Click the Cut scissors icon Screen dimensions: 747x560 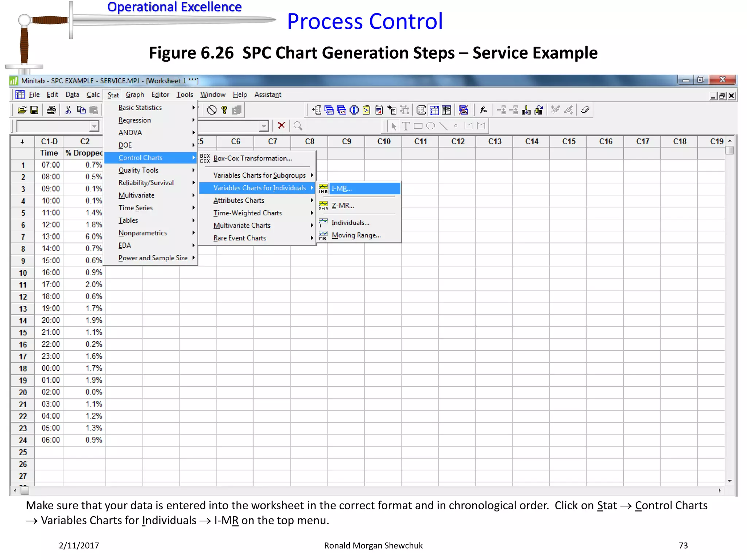coord(68,110)
